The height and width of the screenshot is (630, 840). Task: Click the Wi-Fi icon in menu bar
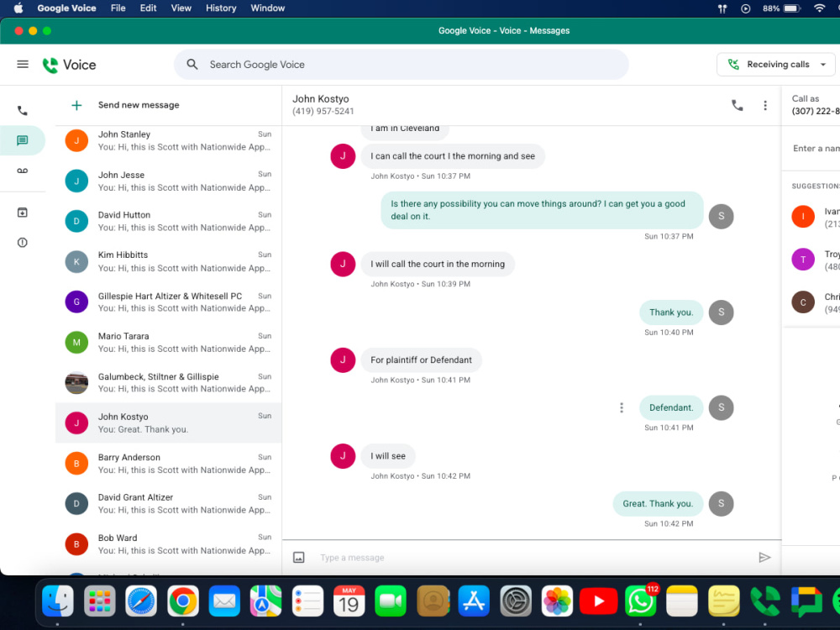(819, 8)
